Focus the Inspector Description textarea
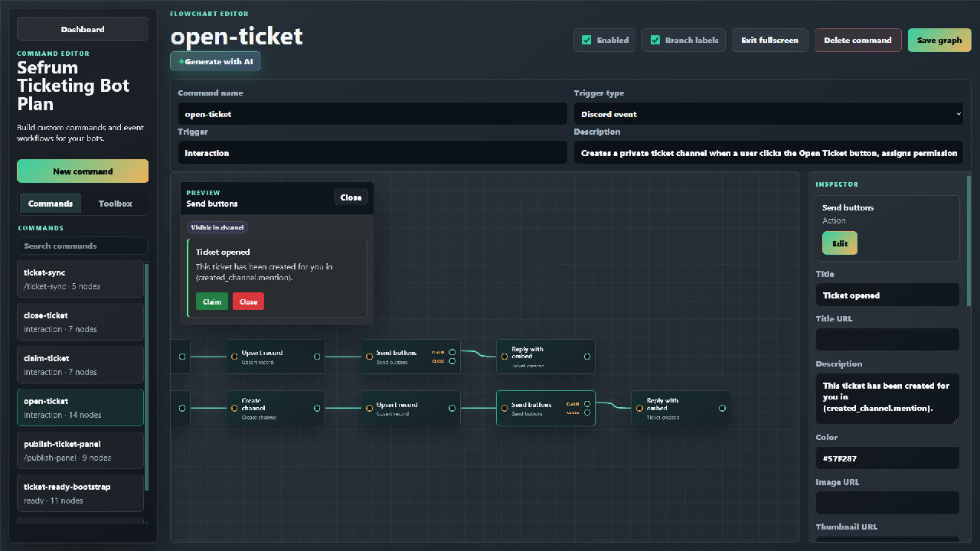 [x=887, y=399]
